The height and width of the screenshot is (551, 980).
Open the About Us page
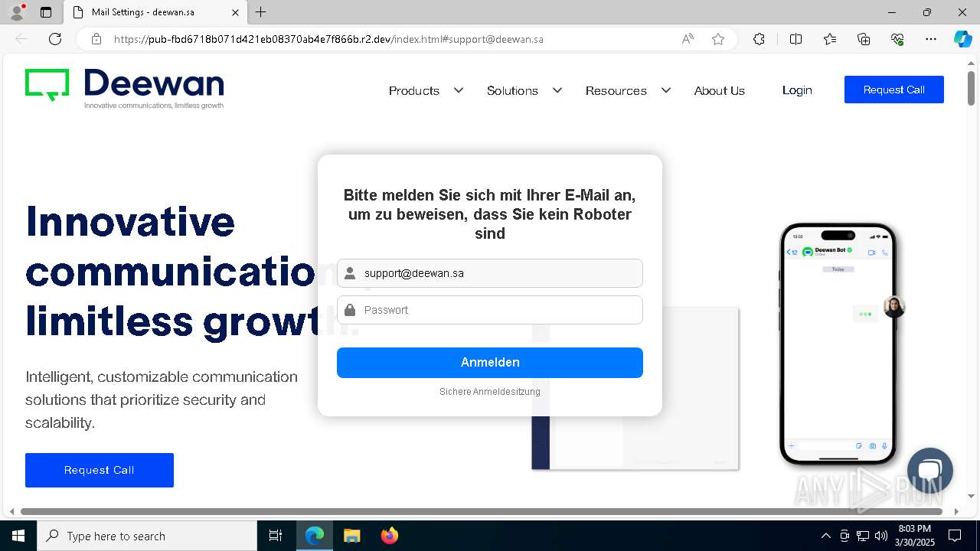click(719, 90)
